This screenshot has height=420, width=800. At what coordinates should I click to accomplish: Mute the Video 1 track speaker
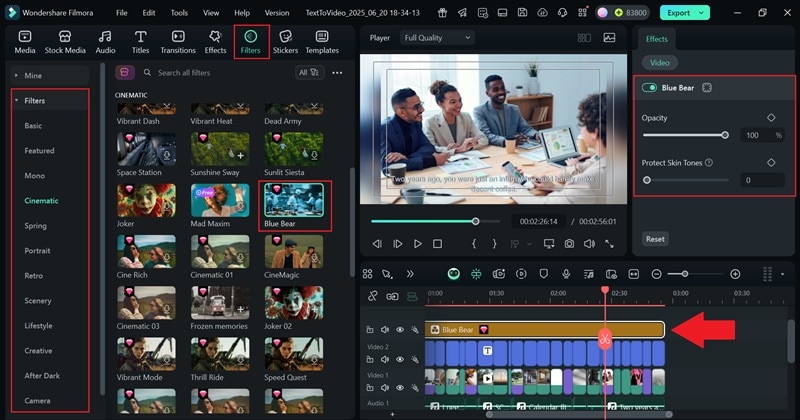(x=385, y=388)
